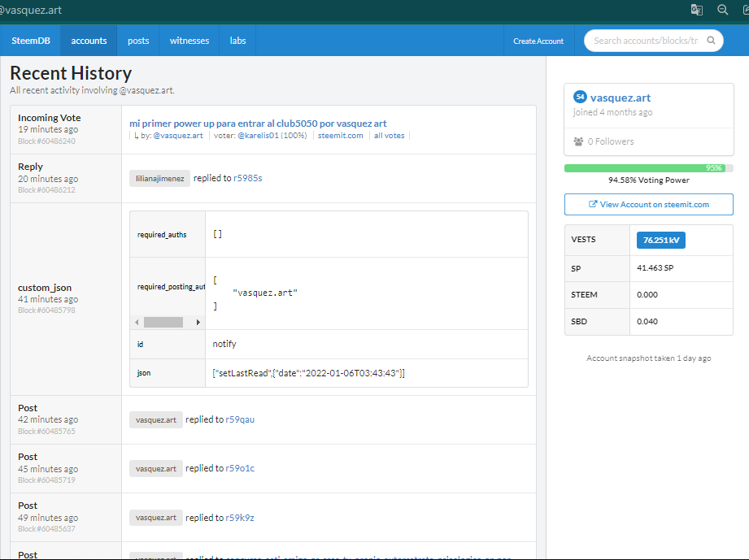The image size is (749, 560).
Task: Click the 76.251 kV vests badge
Action: pos(661,240)
